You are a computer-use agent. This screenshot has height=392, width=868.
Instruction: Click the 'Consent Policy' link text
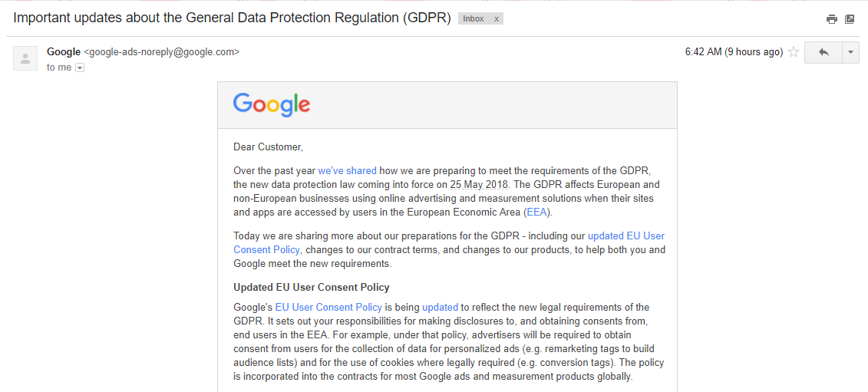point(266,250)
